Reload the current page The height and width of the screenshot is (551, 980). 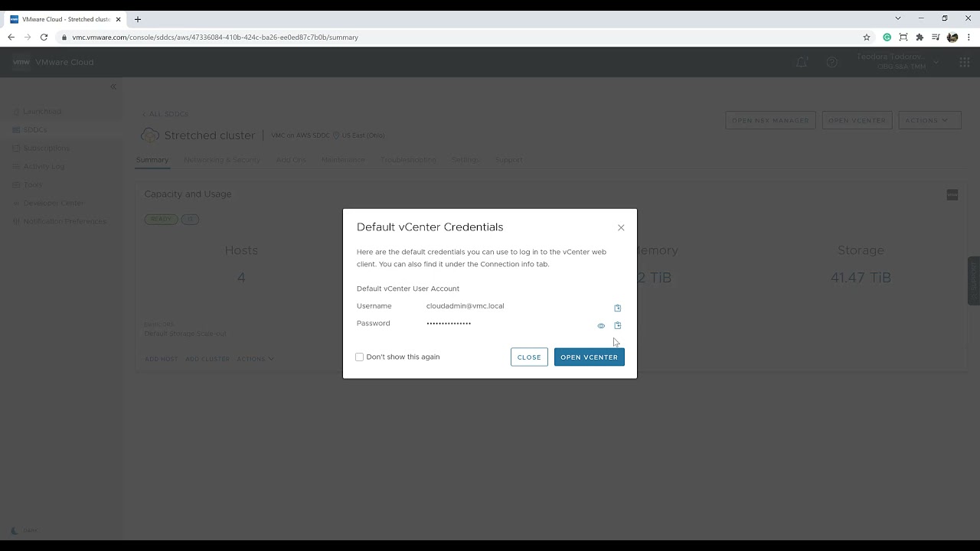44,37
